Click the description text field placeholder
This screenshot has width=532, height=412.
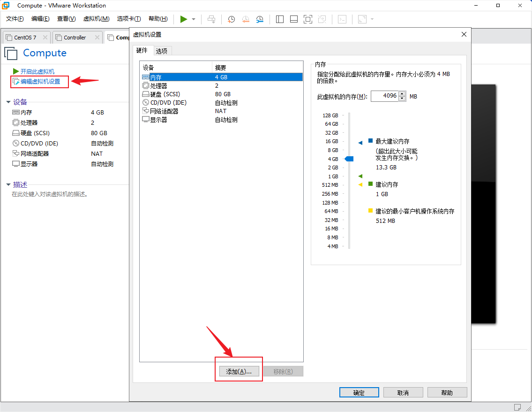tap(50, 194)
